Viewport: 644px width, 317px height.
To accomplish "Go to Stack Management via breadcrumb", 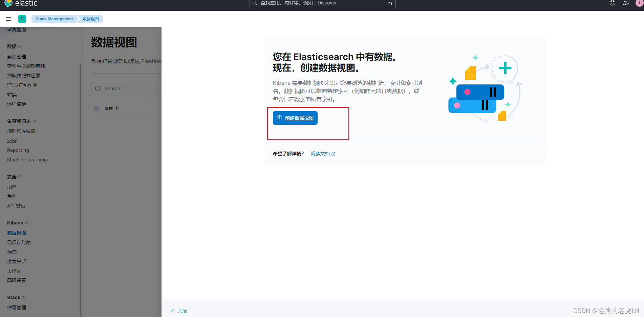I will (54, 19).
